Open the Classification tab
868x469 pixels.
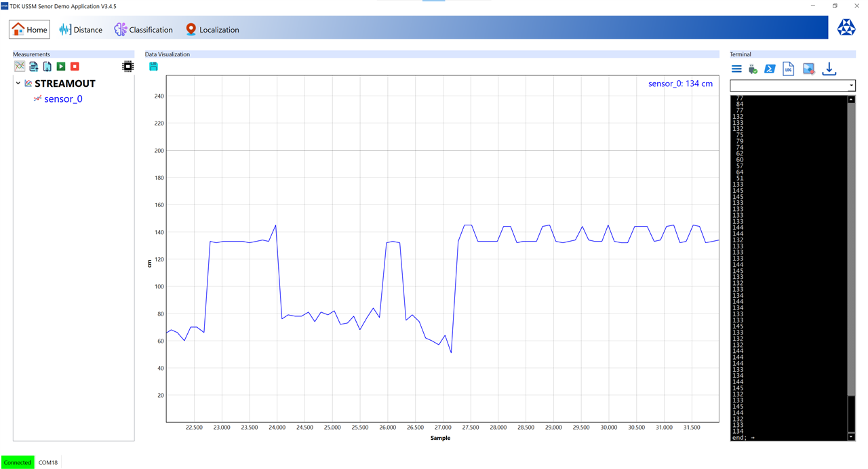coord(143,30)
